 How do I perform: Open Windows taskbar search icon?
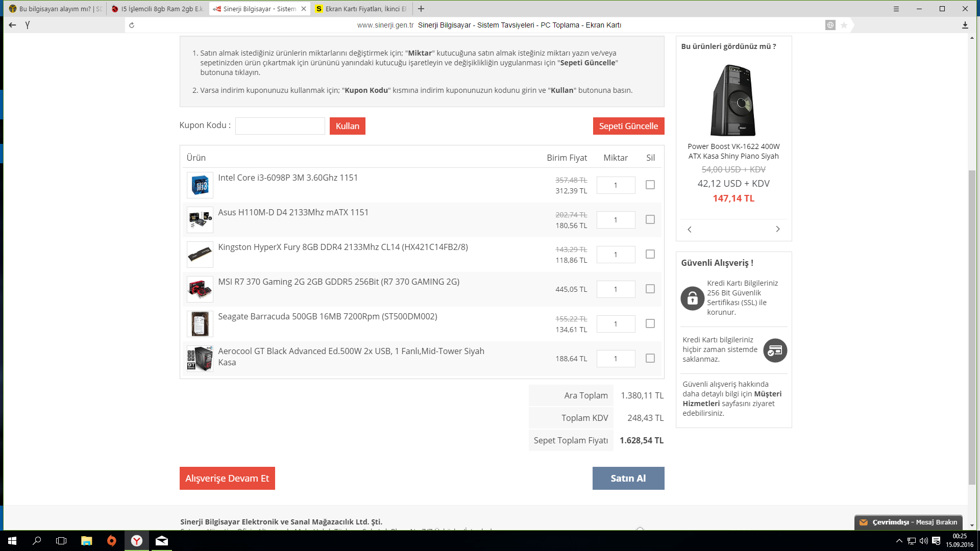[x=37, y=541]
